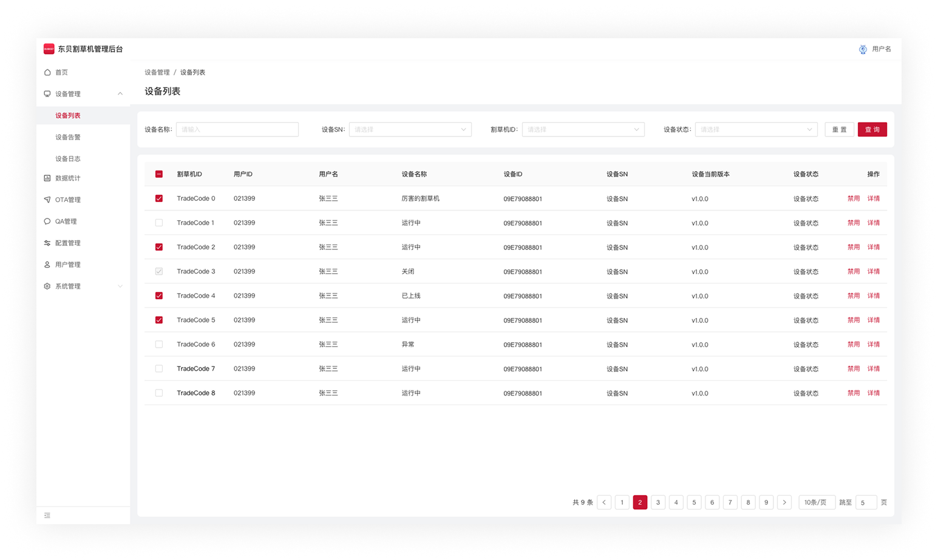Expand the 系统管理 sidebar section

pos(83,286)
